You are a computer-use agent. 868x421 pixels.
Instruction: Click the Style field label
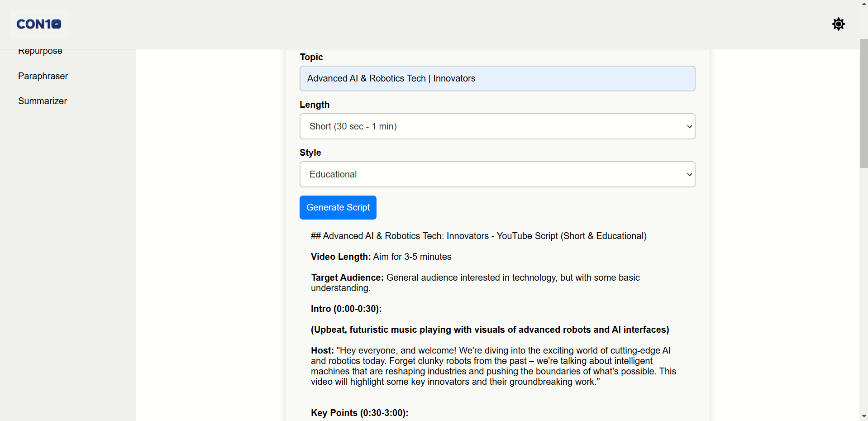tap(310, 153)
